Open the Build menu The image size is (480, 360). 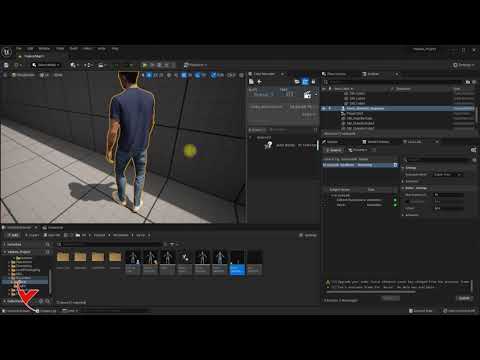pyautogui.click(x=73, y=49)
